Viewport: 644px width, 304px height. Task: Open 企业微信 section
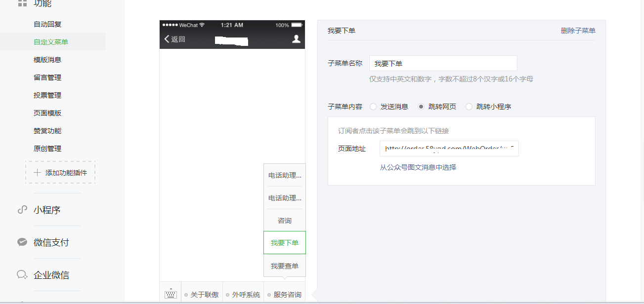[x=51, y=275]
